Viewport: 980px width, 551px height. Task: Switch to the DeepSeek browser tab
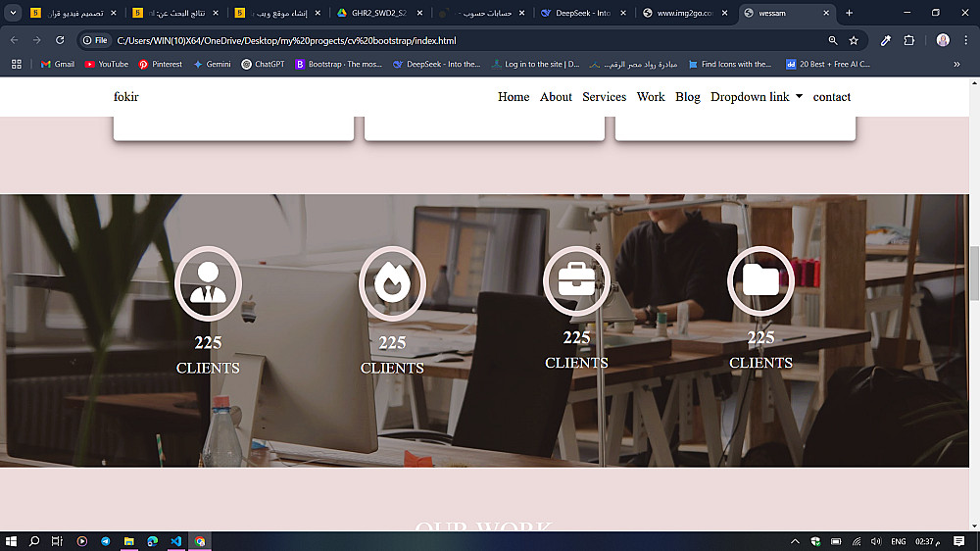coord(583,13)
